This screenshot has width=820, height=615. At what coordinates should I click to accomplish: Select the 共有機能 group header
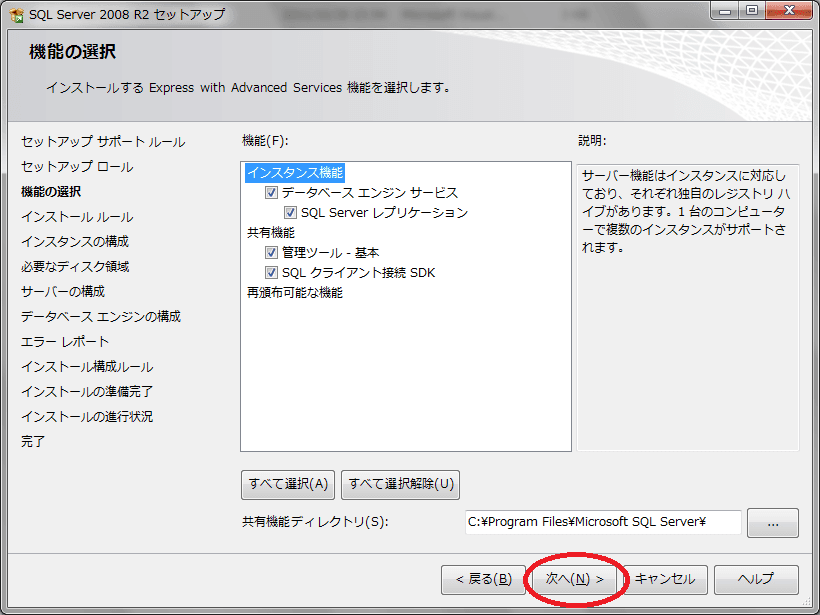point(271,232)
